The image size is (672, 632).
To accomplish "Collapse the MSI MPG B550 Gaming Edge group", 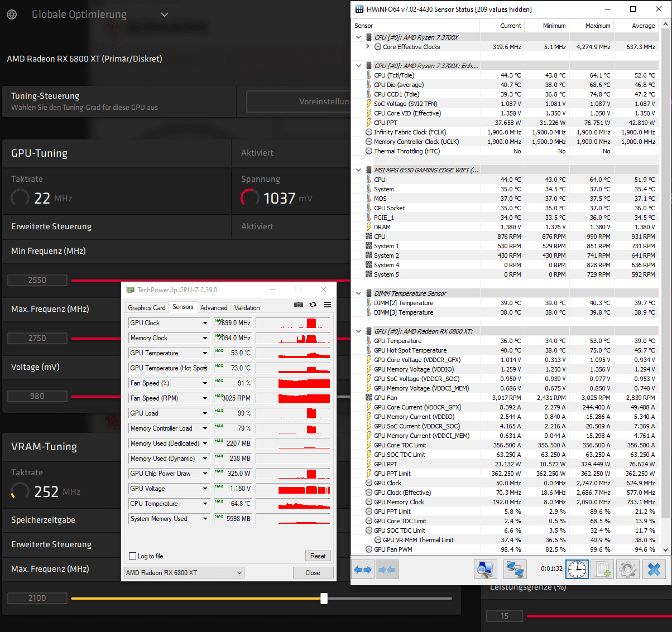I will pos(358,170).
